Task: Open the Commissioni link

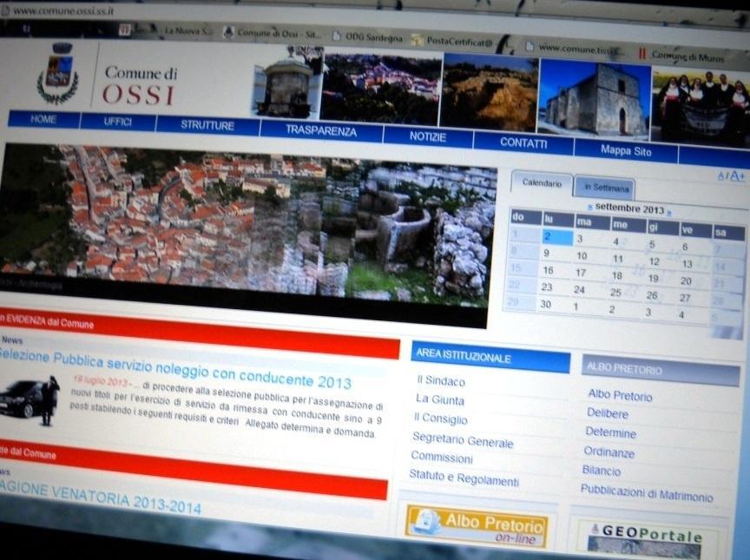Action: coord(442,458)
